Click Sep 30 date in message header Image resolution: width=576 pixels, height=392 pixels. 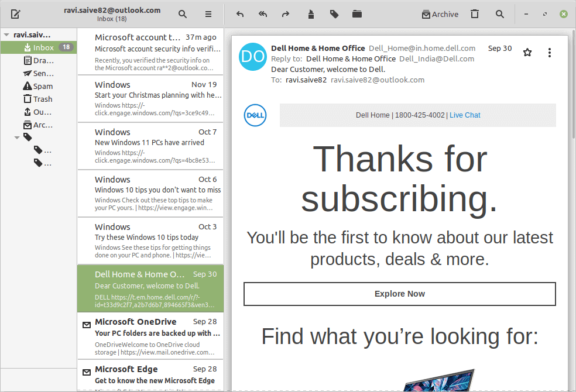coord(499,49)
